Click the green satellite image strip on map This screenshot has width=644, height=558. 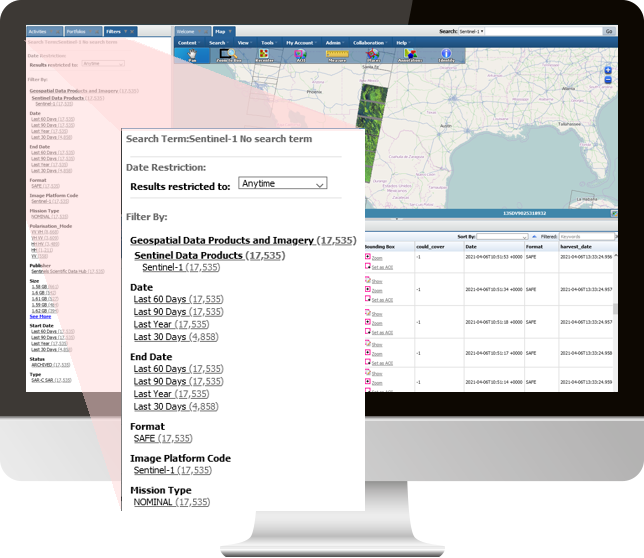click(x=373, y=133)
